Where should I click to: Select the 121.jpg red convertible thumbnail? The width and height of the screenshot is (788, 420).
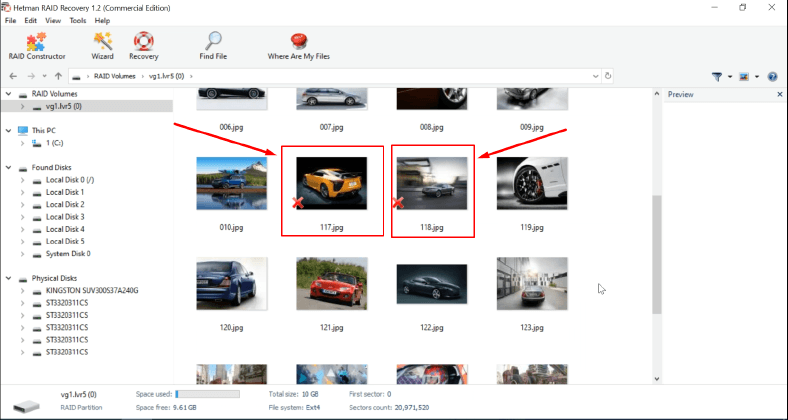tap(331, 283)
